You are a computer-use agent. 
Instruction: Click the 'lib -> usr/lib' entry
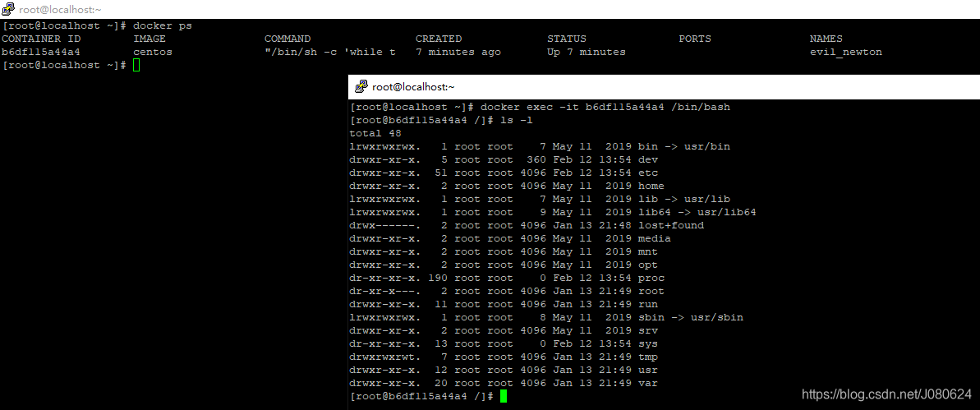coord(683,200)
